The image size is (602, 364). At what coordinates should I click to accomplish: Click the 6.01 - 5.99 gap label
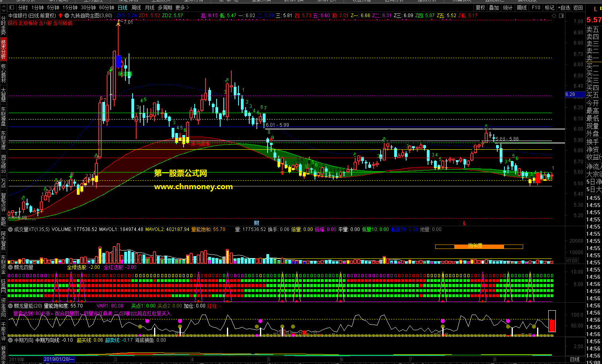click(278, 125)
